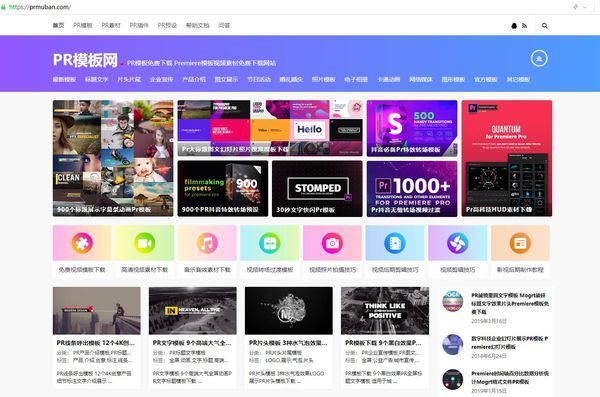Viewport: 600px width, 397px height.
Task: Select the 产品介绍 category tab
Action: click(194, 80)
